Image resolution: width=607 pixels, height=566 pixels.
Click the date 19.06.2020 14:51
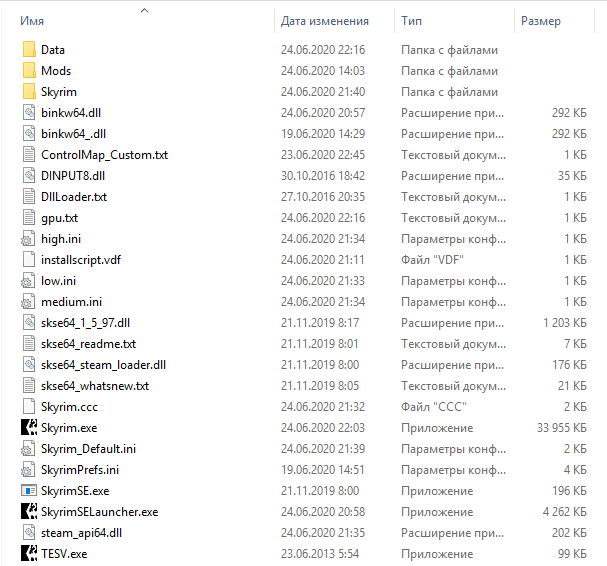[x=323, y=470]
